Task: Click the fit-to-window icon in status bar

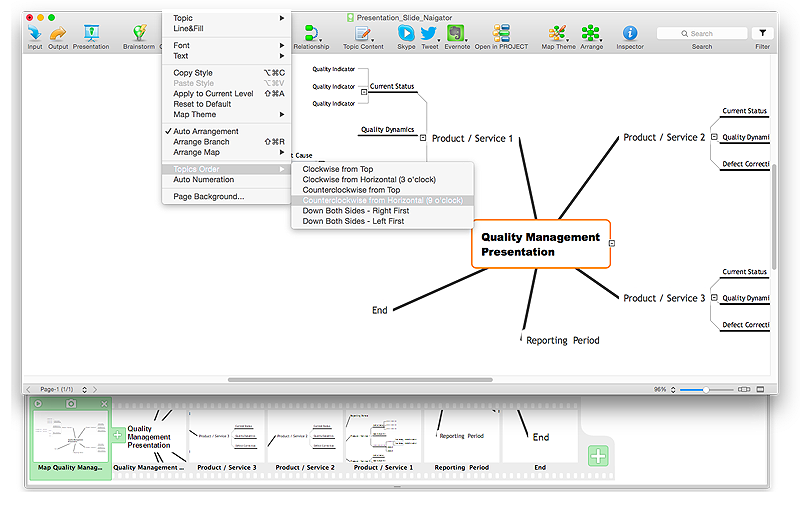Action: 744,389
